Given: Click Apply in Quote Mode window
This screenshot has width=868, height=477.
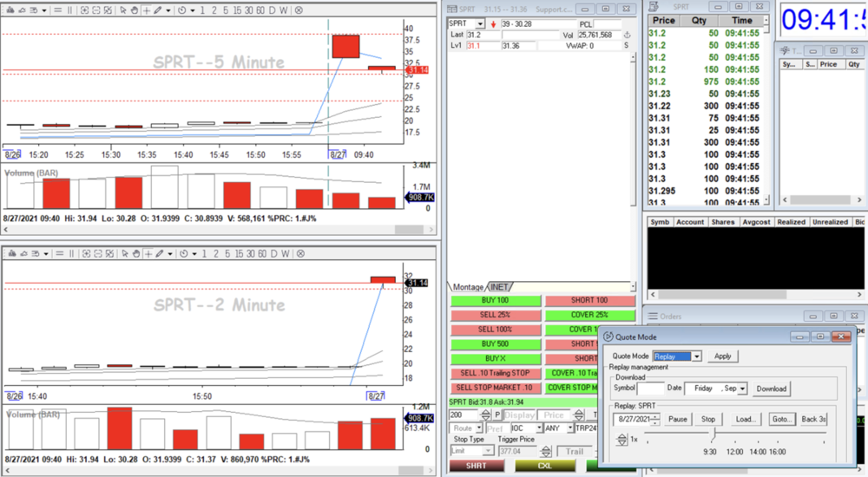Looking at the screenshot, I should pos(722,356).
